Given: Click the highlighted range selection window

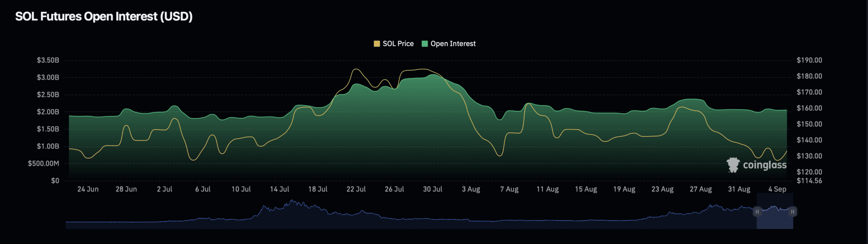Looking at the screenshot, I should pos(775,211).
